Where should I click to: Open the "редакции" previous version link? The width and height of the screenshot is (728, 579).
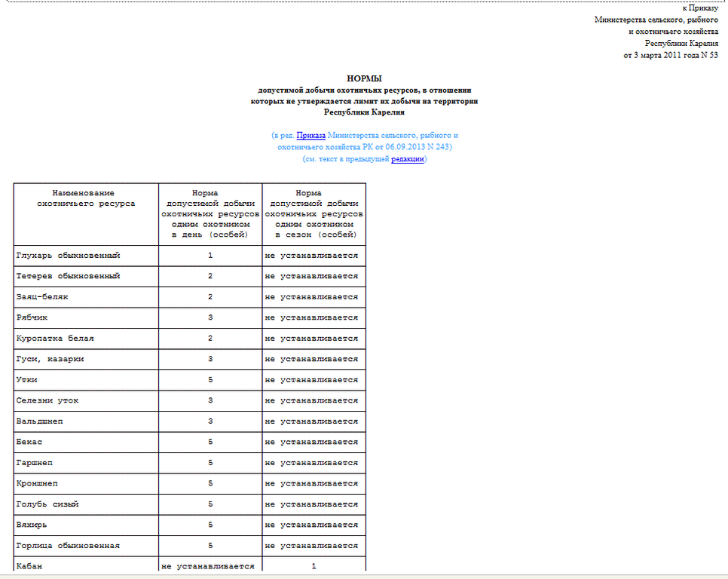tap(408, 160)
